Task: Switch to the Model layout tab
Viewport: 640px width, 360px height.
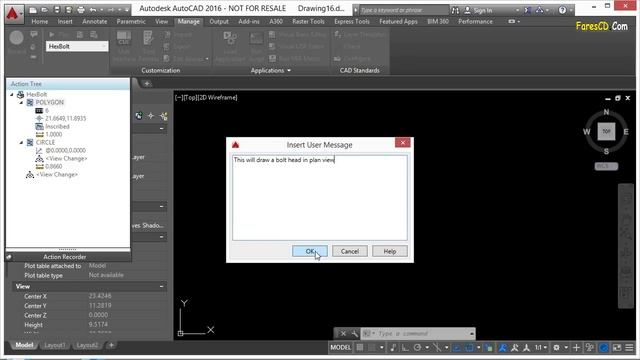Action: click(24, 345)
